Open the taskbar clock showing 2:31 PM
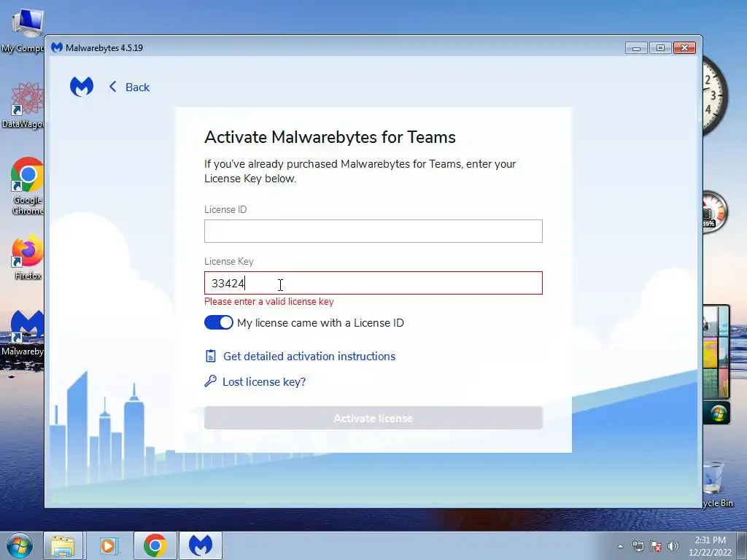This screenshot has width=747, height=560. tap(710, 546)
